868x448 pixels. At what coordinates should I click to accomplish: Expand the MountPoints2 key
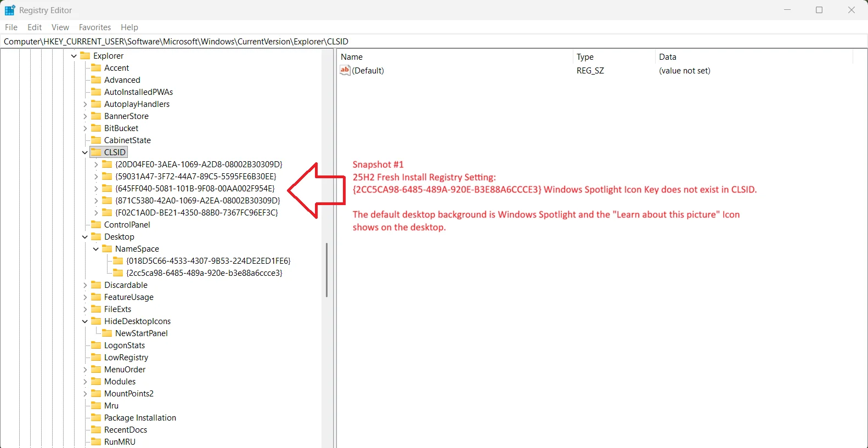[x=85, y=394]
